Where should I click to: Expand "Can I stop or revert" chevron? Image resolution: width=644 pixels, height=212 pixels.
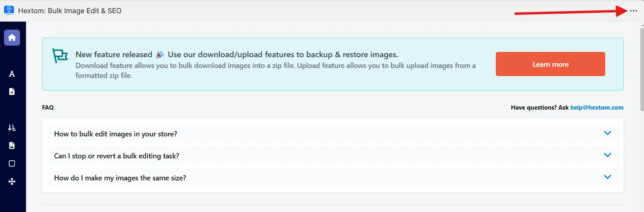click(608, 155)
